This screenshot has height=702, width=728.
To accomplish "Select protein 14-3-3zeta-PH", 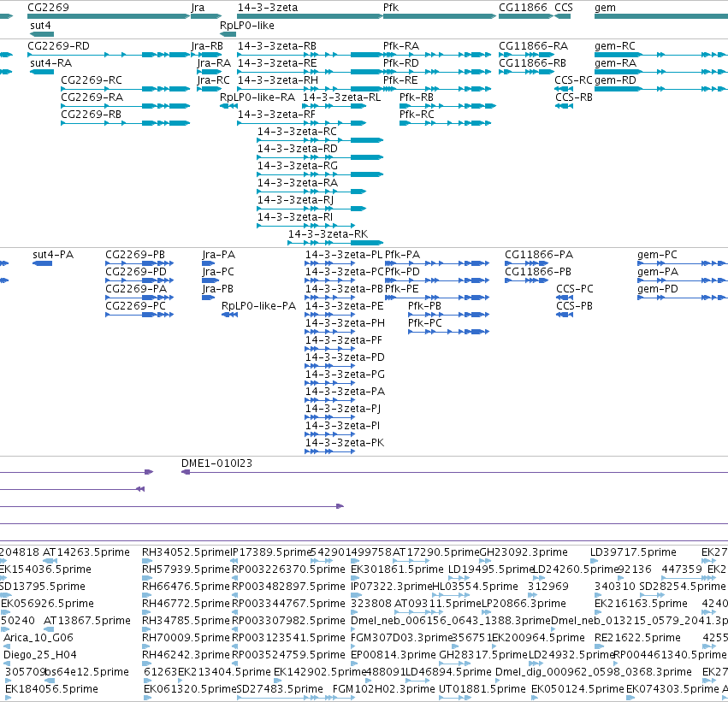I will click(x=329, y=332).
